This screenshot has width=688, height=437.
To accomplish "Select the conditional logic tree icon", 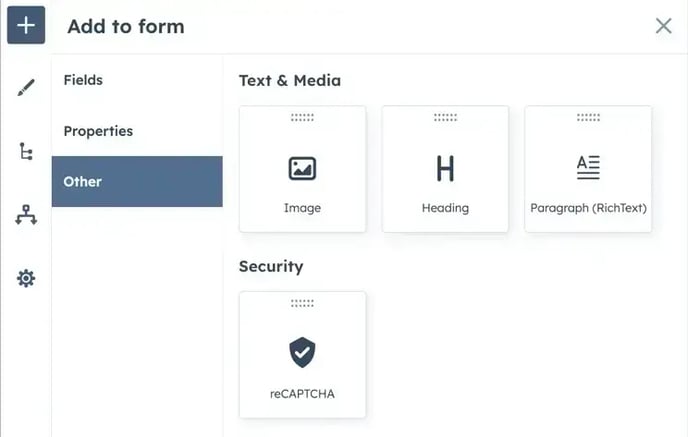I will (x=26, y=151).
